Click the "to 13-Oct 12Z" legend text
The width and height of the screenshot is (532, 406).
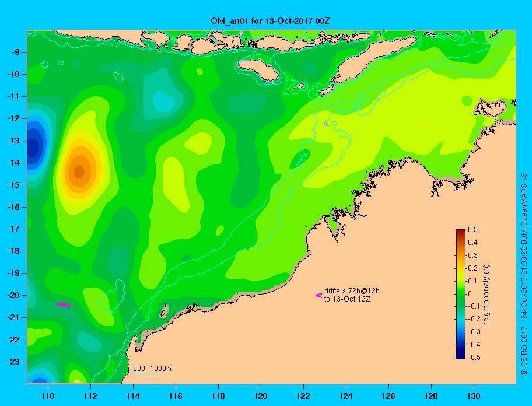click(x=347, y=299)
